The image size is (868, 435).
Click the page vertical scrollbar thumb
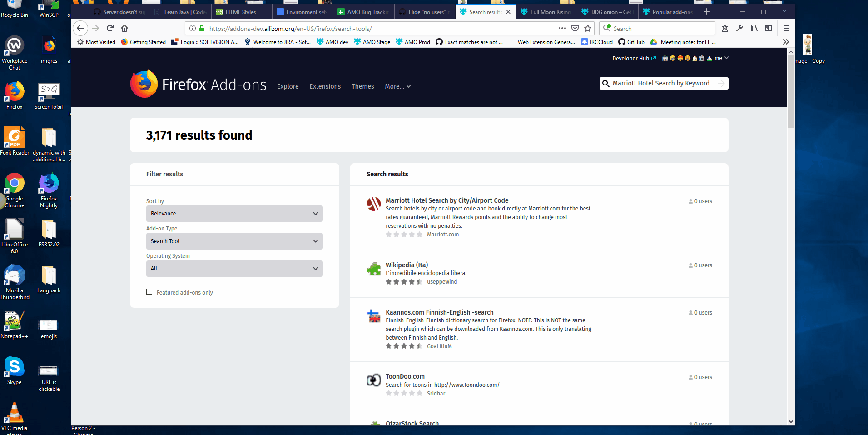click(791, 91)
